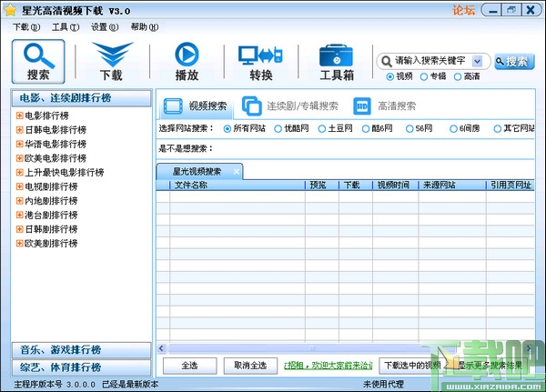
Task: Select 6间房 site radio button
Action: click(453, 129)
